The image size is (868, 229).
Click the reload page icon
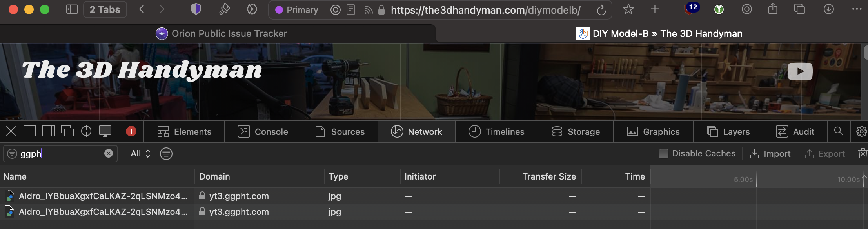point(601,10)
